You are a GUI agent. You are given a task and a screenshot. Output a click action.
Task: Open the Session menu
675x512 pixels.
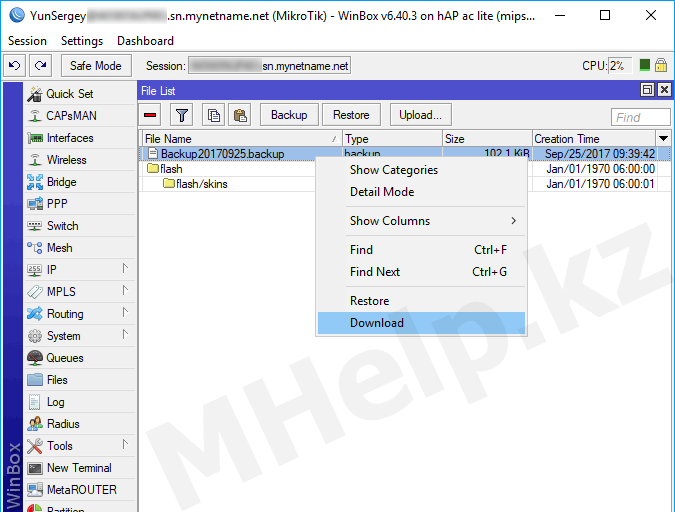coord(27,41)
